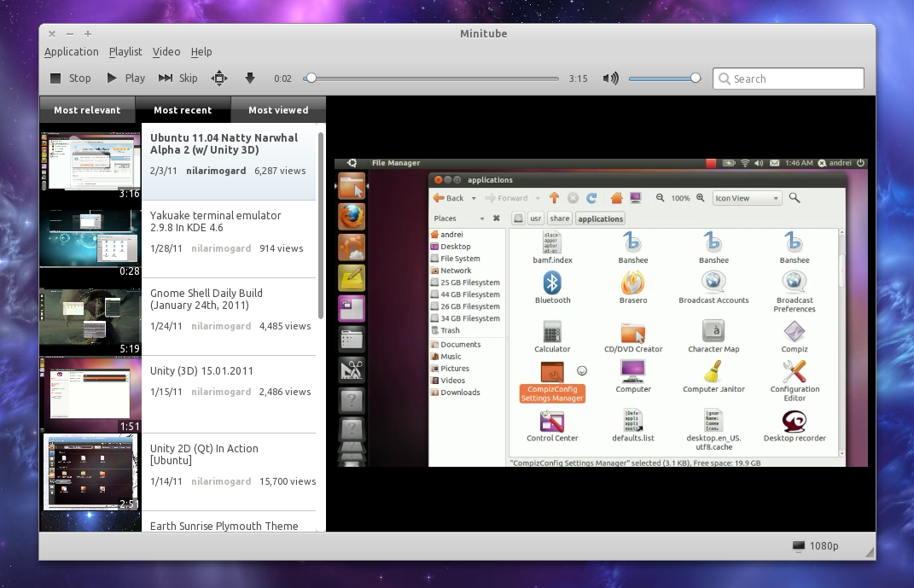This screenshot has height=588, width=914.
Task: Click the video seek progress slider
Action: (431, 79)
